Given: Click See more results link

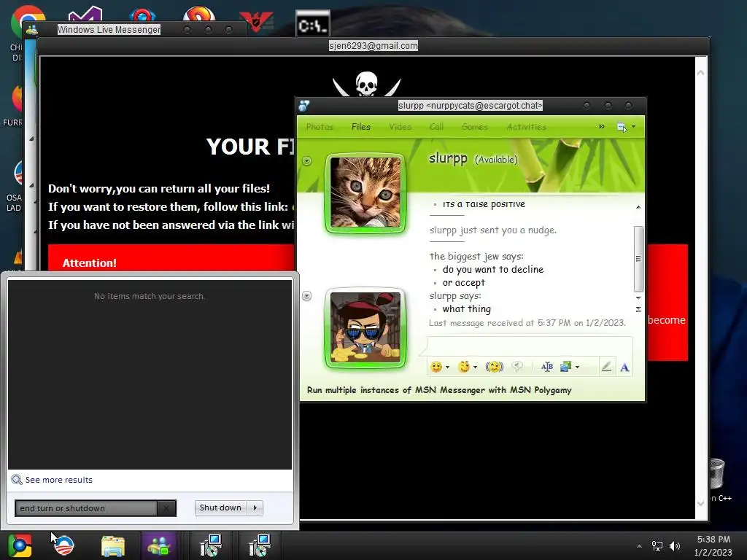Looking at the screenshot, I should click(58, 480).
